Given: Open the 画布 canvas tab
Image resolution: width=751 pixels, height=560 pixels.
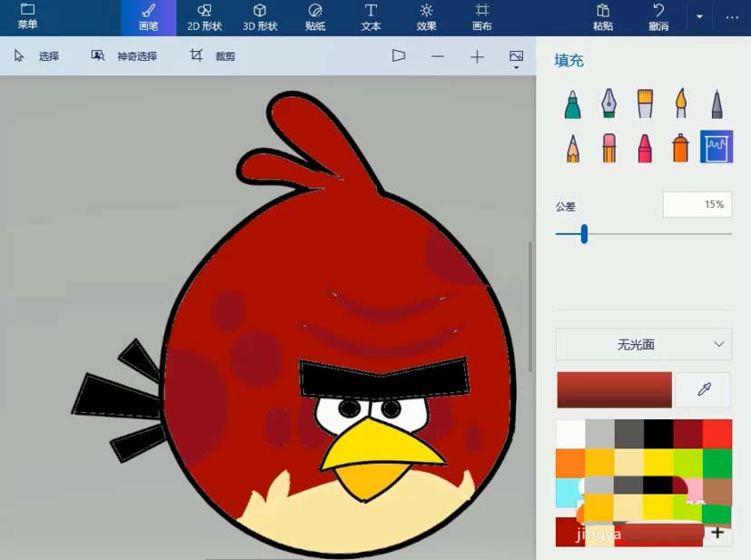Looking at the screenshot, I should coord(482,18).
